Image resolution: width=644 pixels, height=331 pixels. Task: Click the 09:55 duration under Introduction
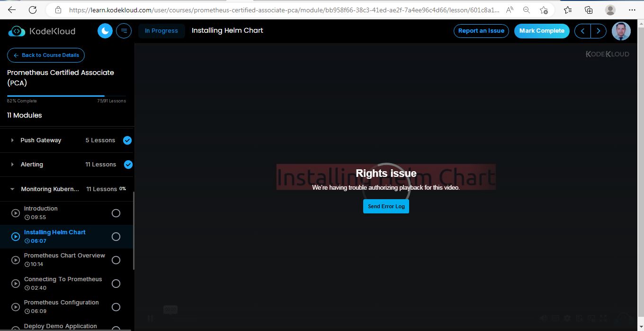[35, 217]
